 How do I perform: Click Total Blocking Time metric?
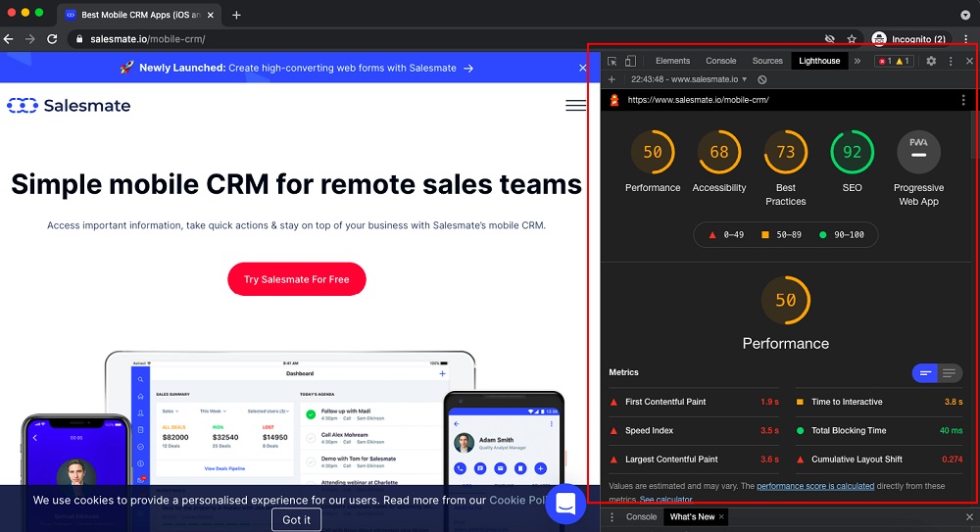point(879,431)
